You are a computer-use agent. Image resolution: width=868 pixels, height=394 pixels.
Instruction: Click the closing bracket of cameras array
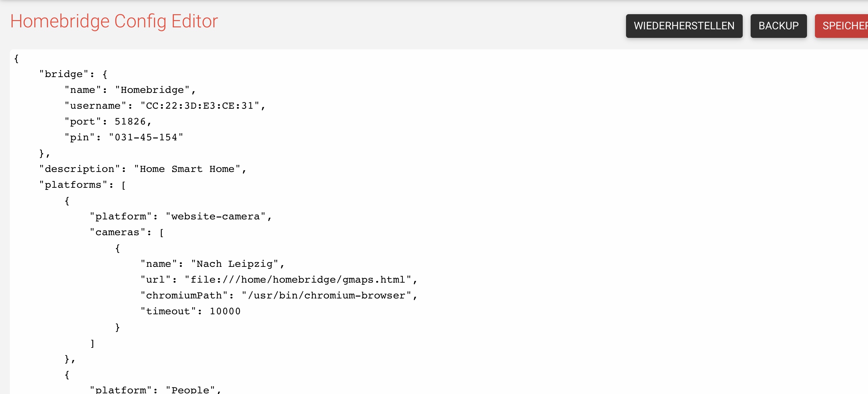pyautogui.click(x=92, y=343)
